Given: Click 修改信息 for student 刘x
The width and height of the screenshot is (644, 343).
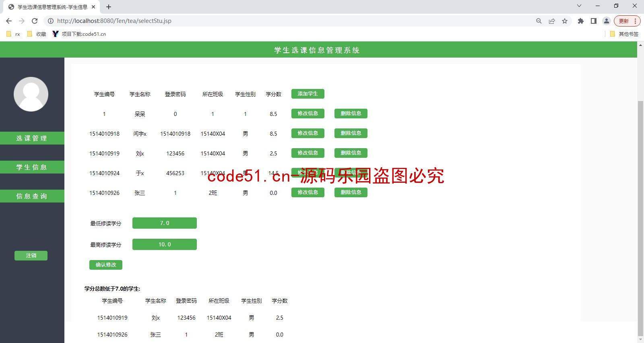Looking at the screenshot, I should point(308,153).
